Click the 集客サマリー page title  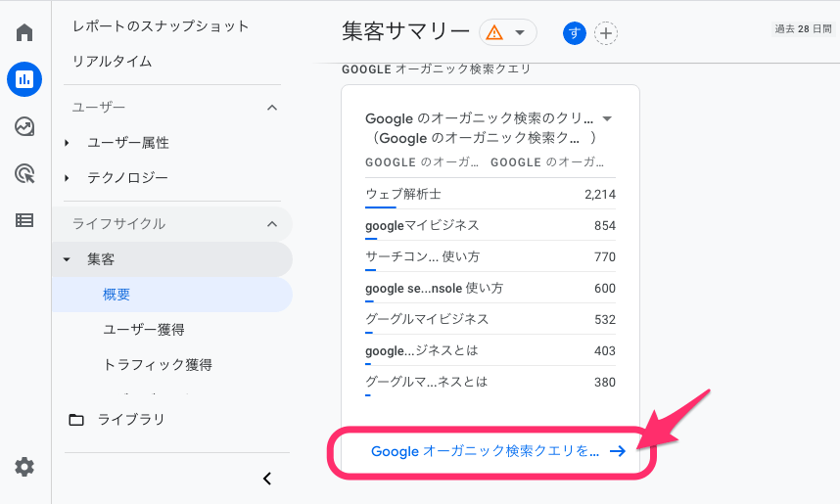(405, 31)
